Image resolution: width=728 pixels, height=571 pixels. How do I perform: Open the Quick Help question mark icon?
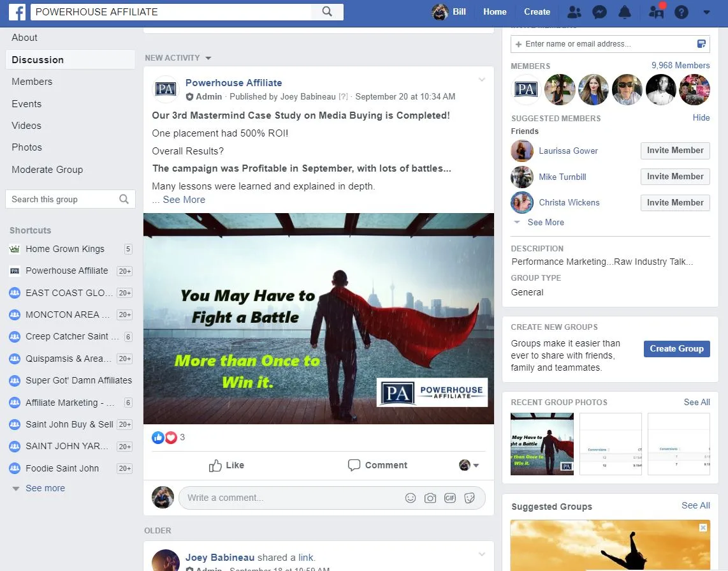click(681, 12)
